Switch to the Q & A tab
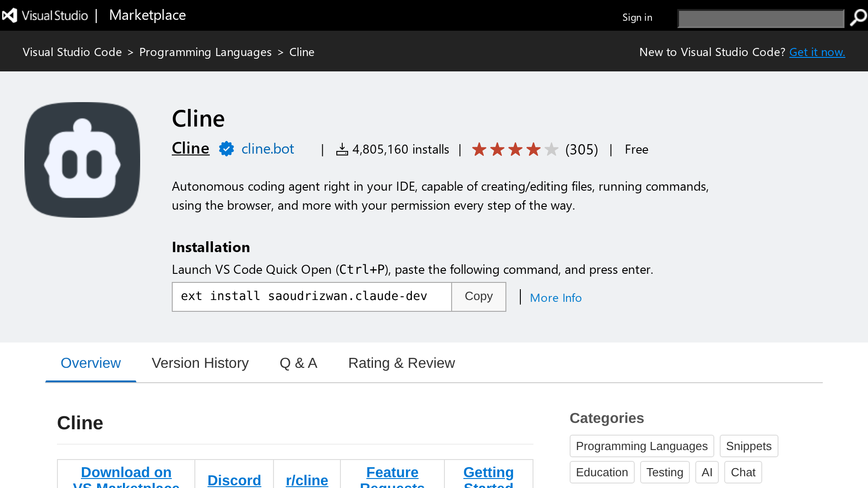This screenshot has height=488, width=868. pos(298,363)
